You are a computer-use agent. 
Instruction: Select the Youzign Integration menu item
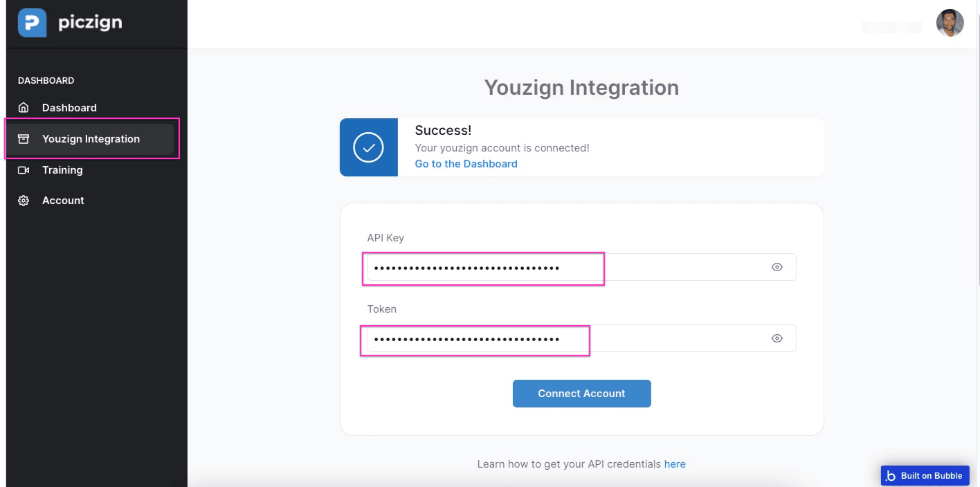(91, 139)
